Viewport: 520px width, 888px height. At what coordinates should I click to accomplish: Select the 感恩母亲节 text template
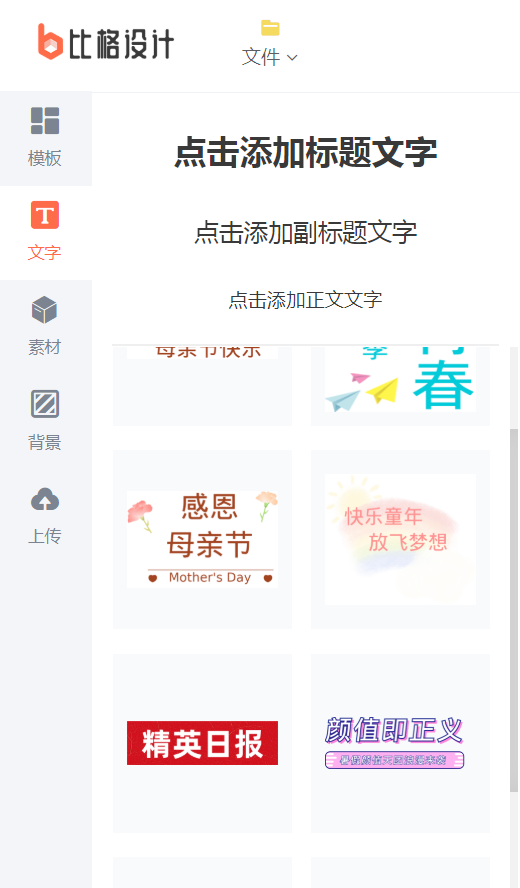(202, 539)
